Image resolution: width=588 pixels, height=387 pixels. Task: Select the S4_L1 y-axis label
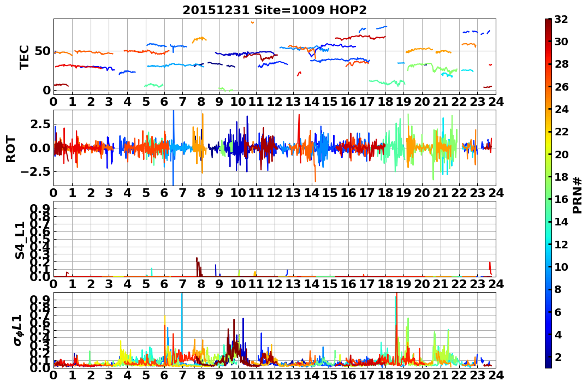[x=20, y=240]
